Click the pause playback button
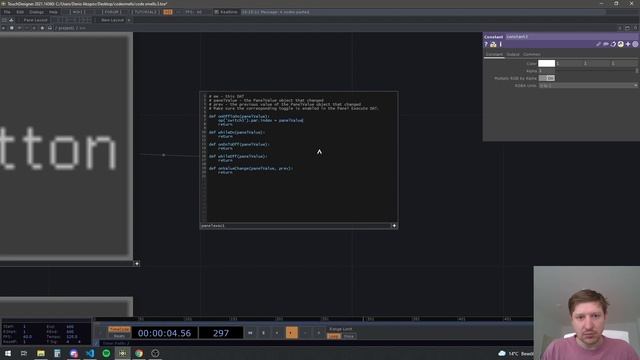 263,333
